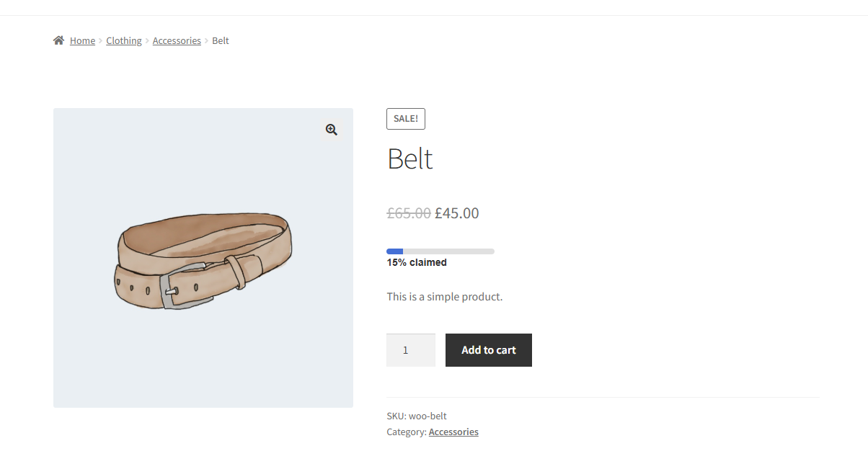Click the claimed progress bar
The width and height of the screenshot is (868, 451).
click(440, 251)
